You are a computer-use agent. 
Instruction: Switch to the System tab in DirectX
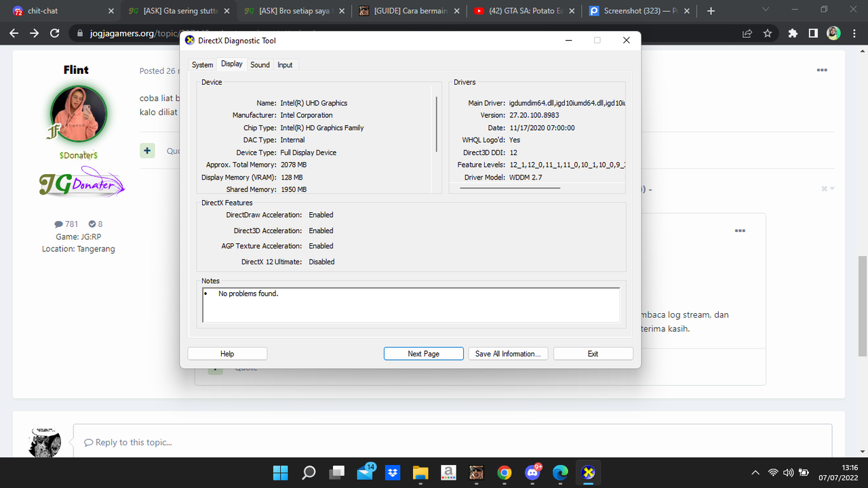click(202, 65)
